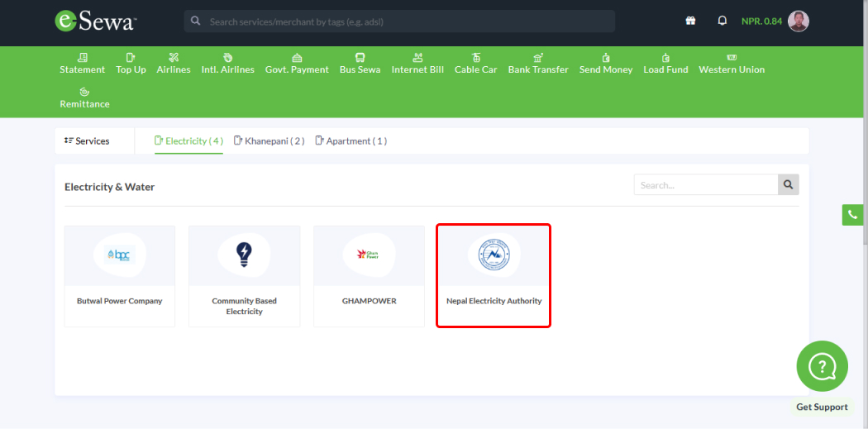Click the eSewa logo
This screenshot has height=429, width=868.
point(95,21)
